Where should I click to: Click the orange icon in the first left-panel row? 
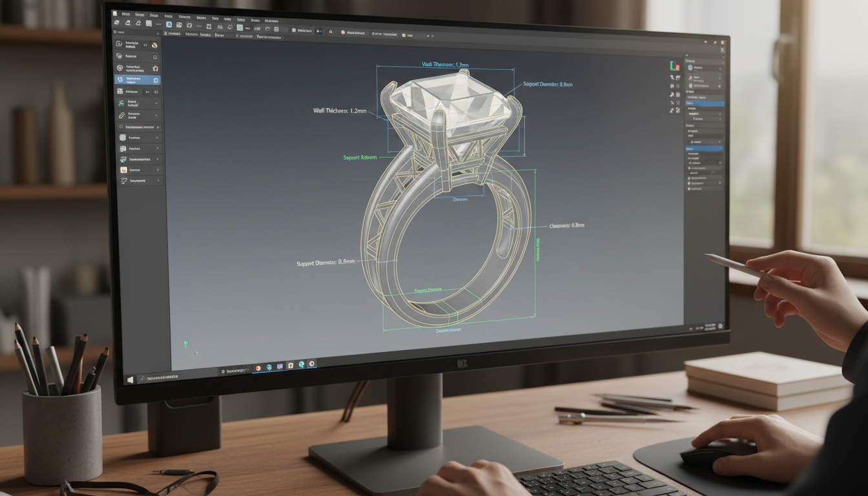[x=154, y=45]
